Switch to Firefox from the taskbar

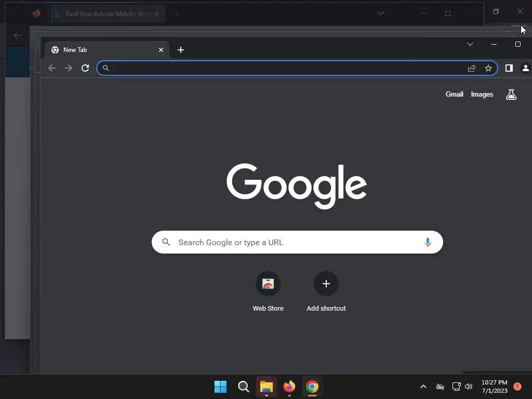(x=289, y=387)
